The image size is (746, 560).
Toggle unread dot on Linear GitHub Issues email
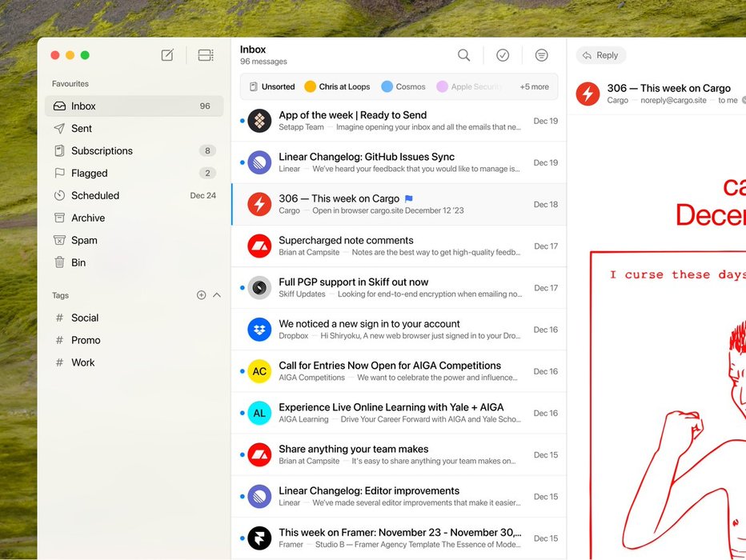coord(243,162)
